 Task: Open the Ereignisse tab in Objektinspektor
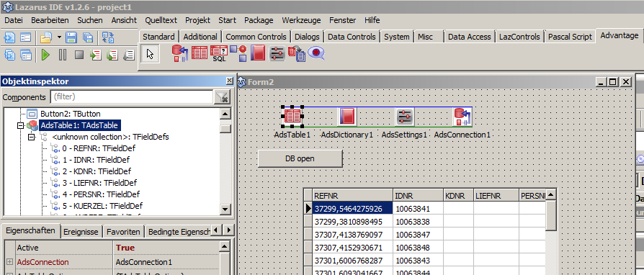click(x=81, y=232)
